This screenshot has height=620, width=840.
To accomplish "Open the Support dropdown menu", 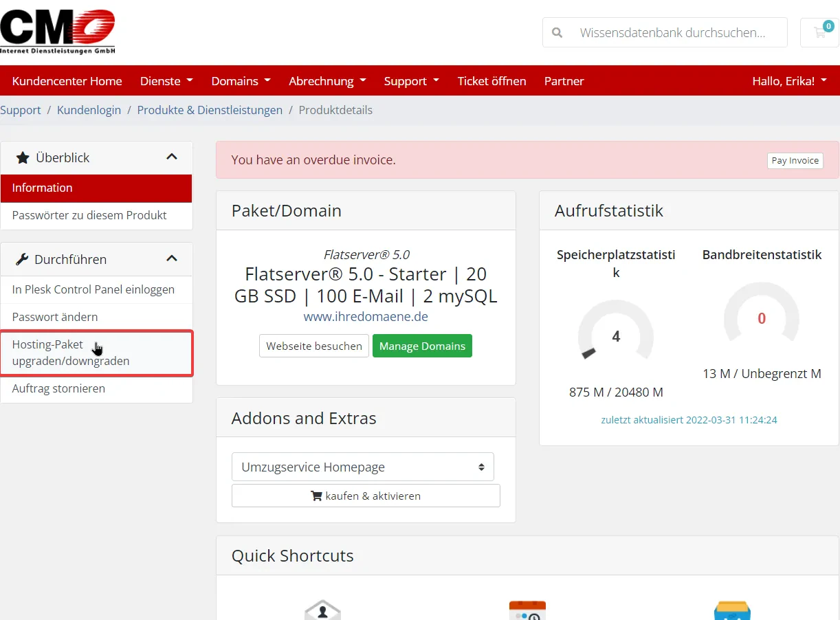I will click(x=412, y=81).
